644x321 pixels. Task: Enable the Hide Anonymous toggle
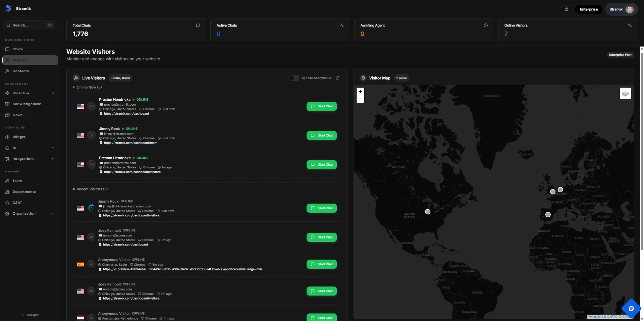point(293,78)
